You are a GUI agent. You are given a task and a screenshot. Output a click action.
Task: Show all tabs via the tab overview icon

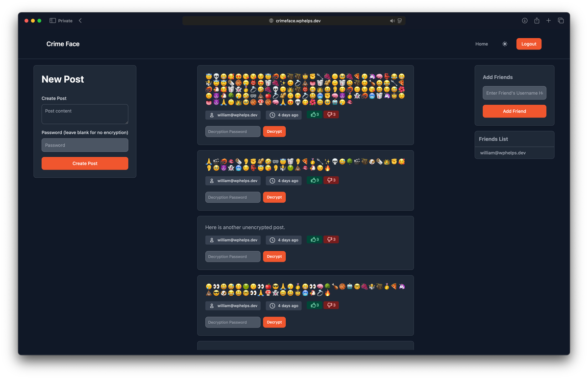[x=561, y=21]
